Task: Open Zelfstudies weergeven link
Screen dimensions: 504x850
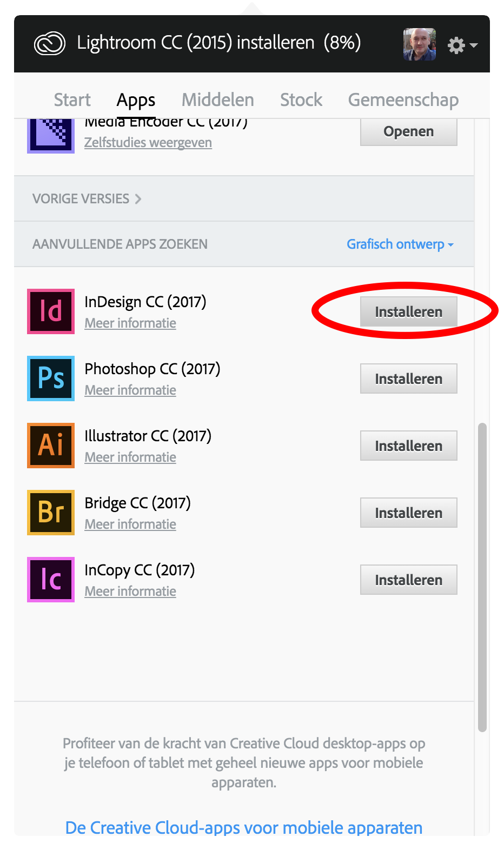Action: [148, 143]
